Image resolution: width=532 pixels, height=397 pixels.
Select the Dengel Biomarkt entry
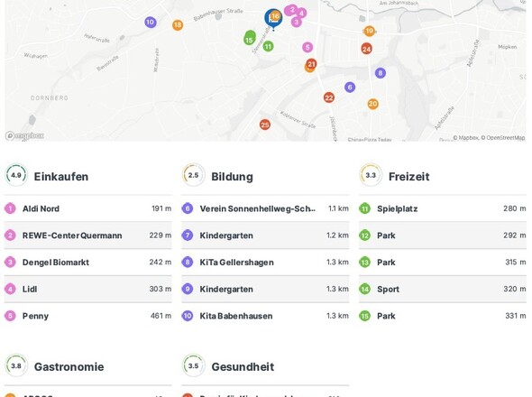coord(87,263)
